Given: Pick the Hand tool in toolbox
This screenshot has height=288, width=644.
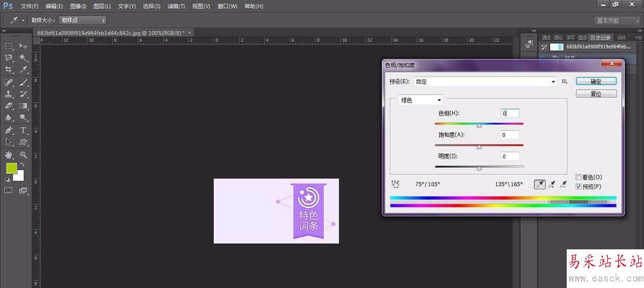Looking at the screenshot, I should tap(9, 155).
